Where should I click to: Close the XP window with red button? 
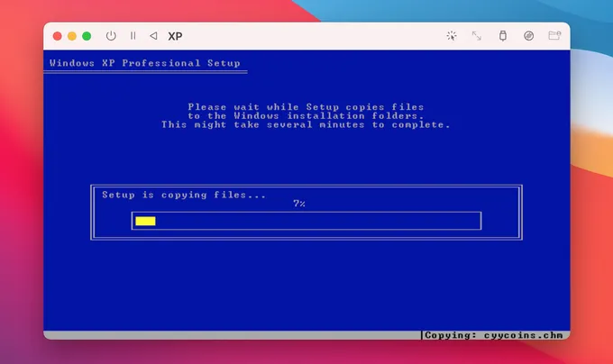click(58, 36)
